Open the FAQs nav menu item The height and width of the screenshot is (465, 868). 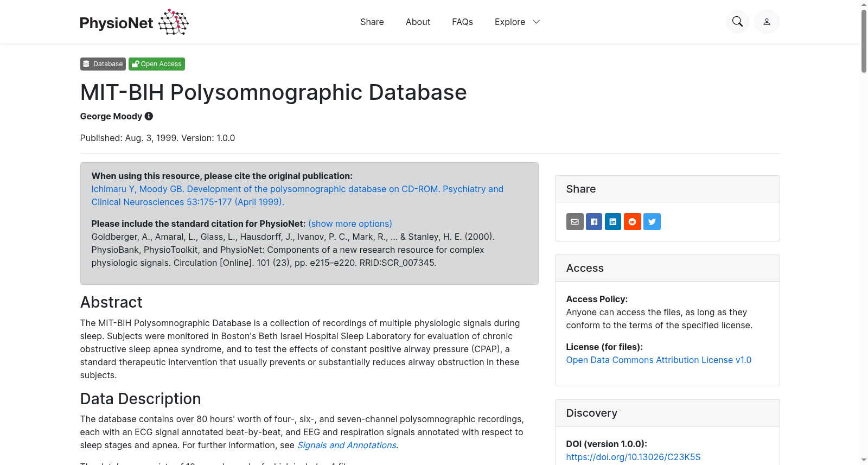pyautogui.click(x=462, y=22)
